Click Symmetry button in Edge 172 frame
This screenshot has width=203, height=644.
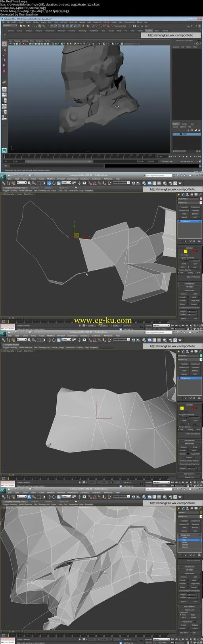point(195,211)
